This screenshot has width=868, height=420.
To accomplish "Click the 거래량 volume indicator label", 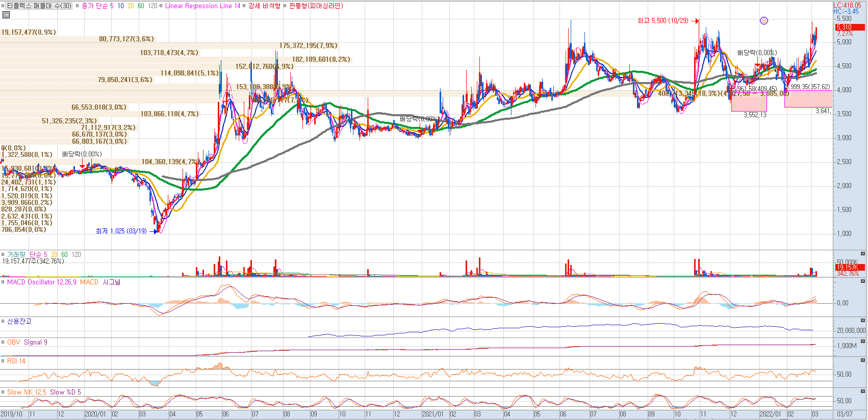I will (x=16, y=254).
